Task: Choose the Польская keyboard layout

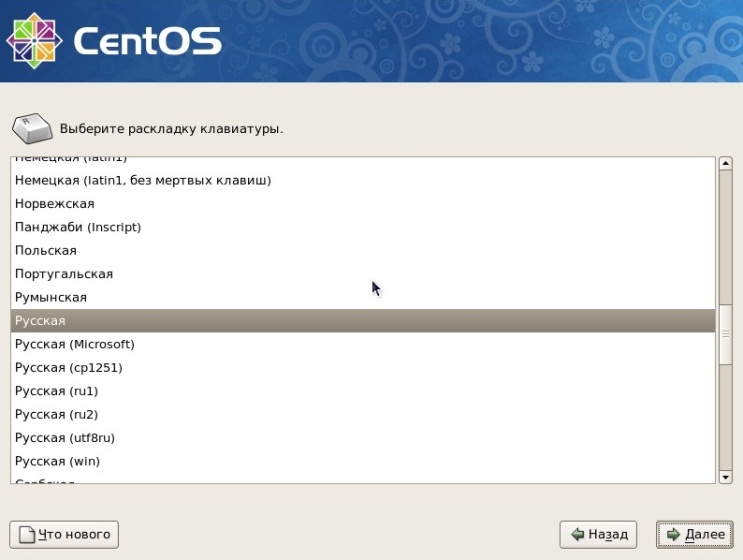Action: coord(362,251)
